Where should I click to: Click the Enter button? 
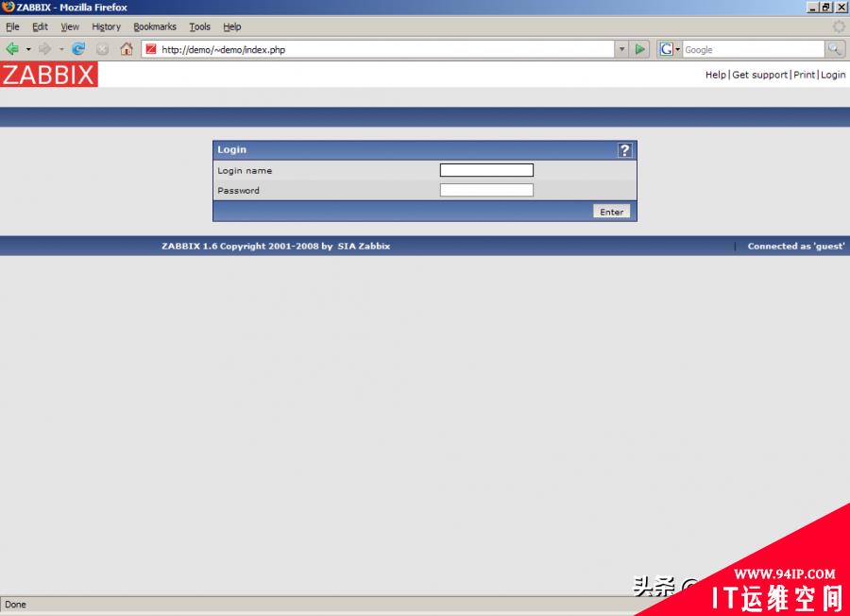pos(611,212)
